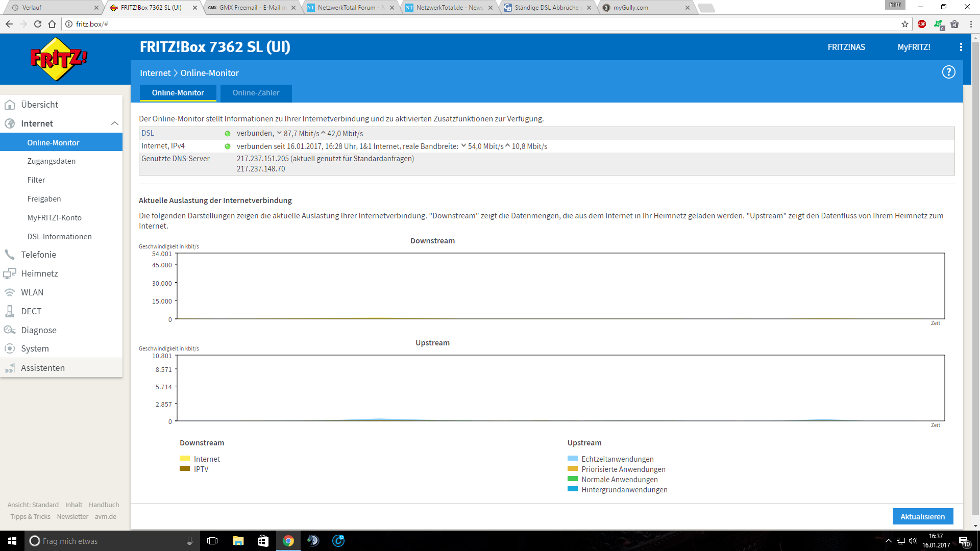Open help via question mark icon

coord(948,72)
